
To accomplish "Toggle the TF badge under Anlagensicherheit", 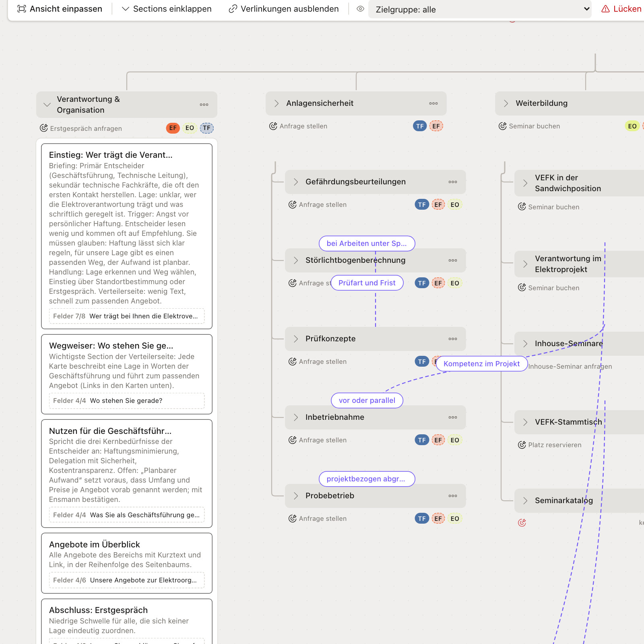I will [x=420, y=126].
